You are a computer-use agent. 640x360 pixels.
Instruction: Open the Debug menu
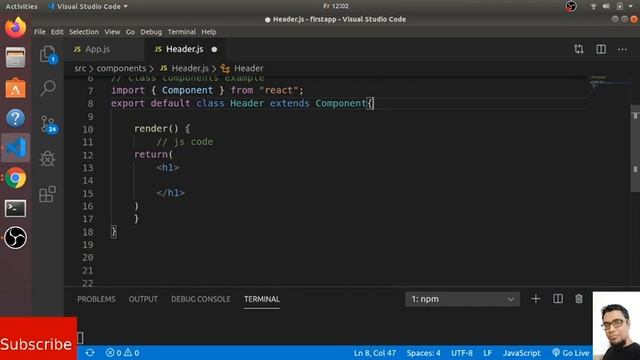click(x=151, y=32)
